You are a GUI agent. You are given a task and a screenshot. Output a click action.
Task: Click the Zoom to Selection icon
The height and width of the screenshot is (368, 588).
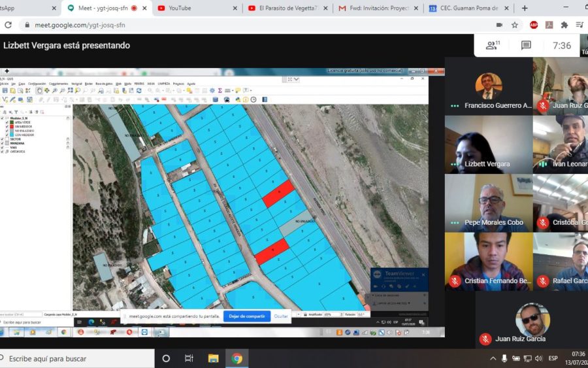tap(78, 90)
